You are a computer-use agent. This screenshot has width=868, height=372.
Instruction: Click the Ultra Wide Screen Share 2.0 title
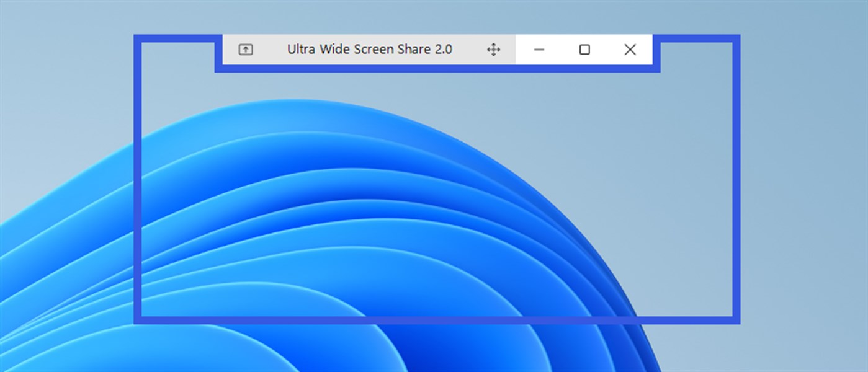(369, 49)
